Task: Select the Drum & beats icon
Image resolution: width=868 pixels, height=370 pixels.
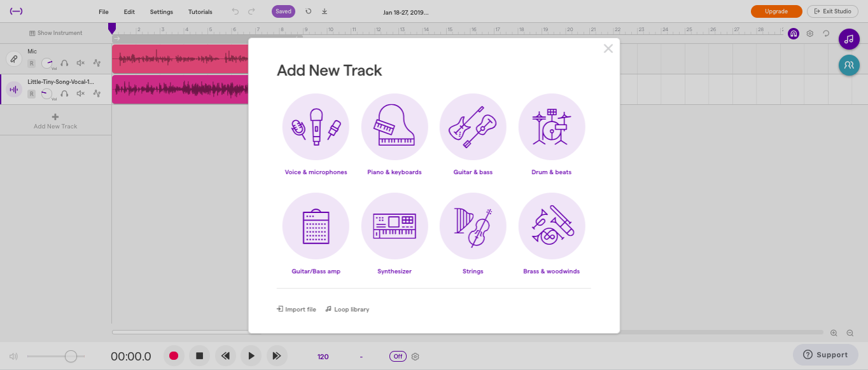Action: pos(552,127)
